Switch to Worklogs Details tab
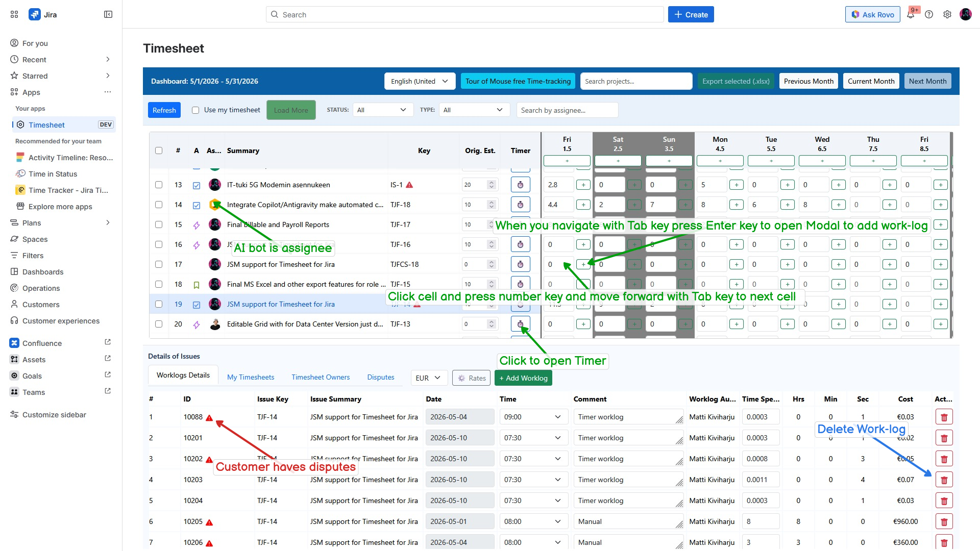The image size is (980, 551). click(183, 375)
